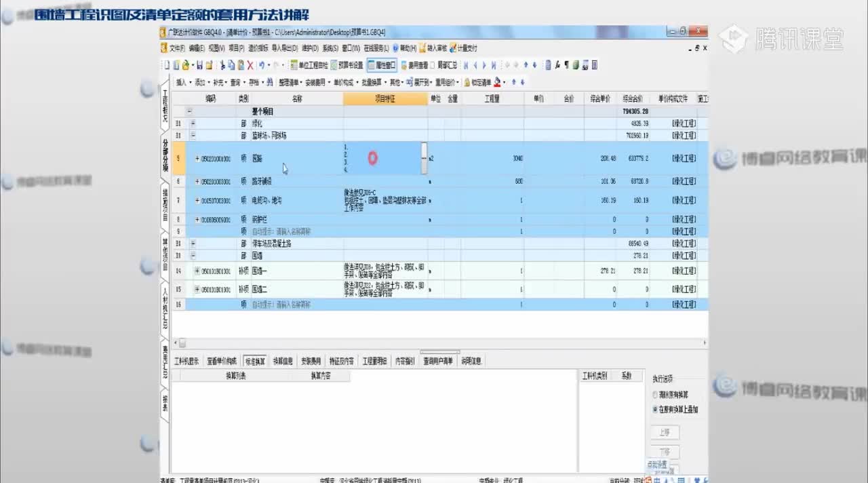Viewport: 868px width, 483px height.
Task: Collapse the 停车场及混凝土路 section
Action: 193,244
